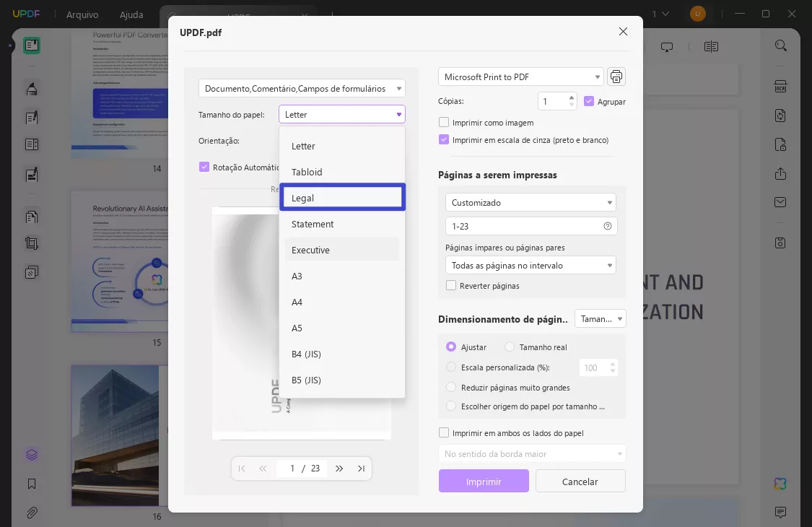Open printer properties icon beside printer name

[x=616, y=77]
